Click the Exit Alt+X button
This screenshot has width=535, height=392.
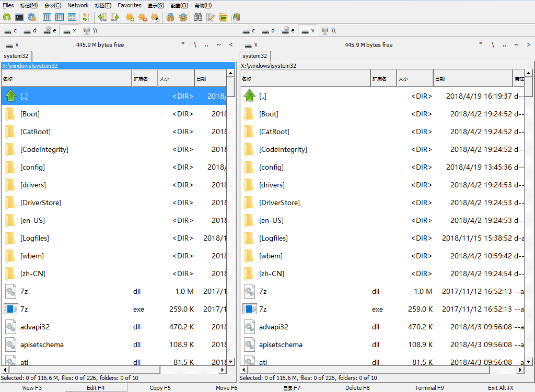point(501,388)
